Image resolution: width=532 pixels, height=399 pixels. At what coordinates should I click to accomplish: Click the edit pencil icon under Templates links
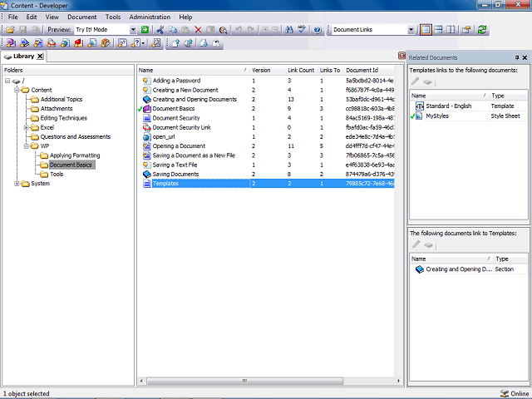[x=416, y=81]
